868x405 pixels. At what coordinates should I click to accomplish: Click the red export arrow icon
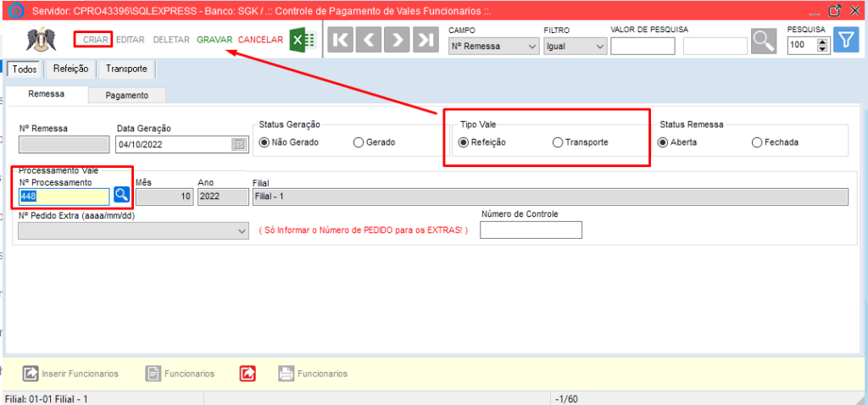(248, 374)
